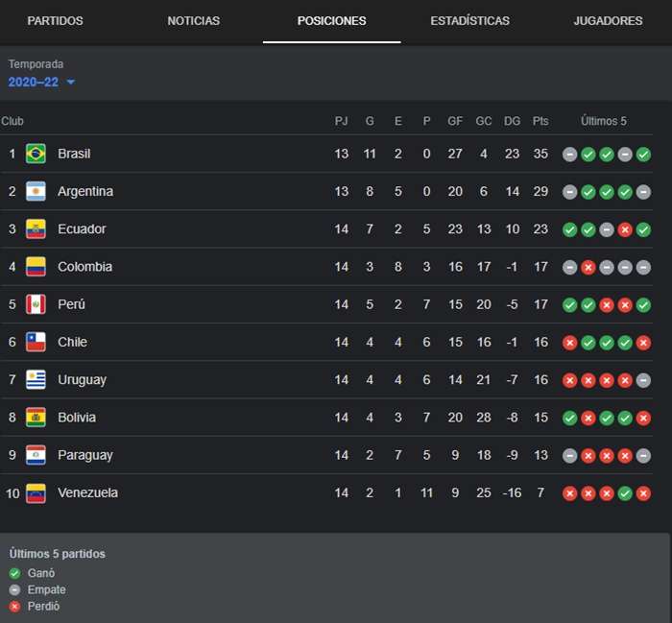Image resolution: width=672 pixels, height=623 pixels.
Task: Click the dropdown arrow beside 2020–22
Action: 71,82
